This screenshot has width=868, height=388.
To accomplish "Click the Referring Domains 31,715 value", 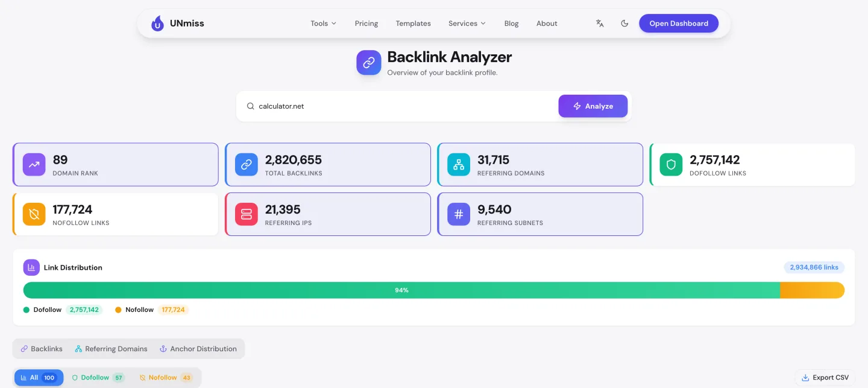I will 493,160.
